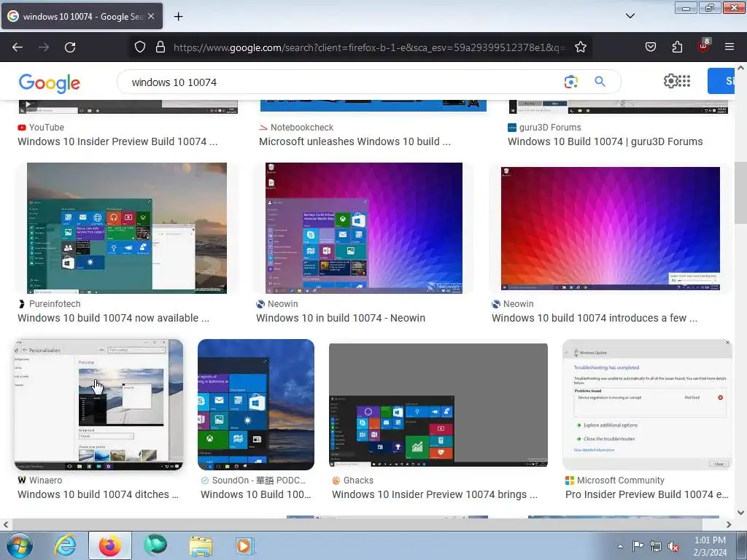Expand the list all tabs chevron
The image size is (747, 560).
pos(630,16)
